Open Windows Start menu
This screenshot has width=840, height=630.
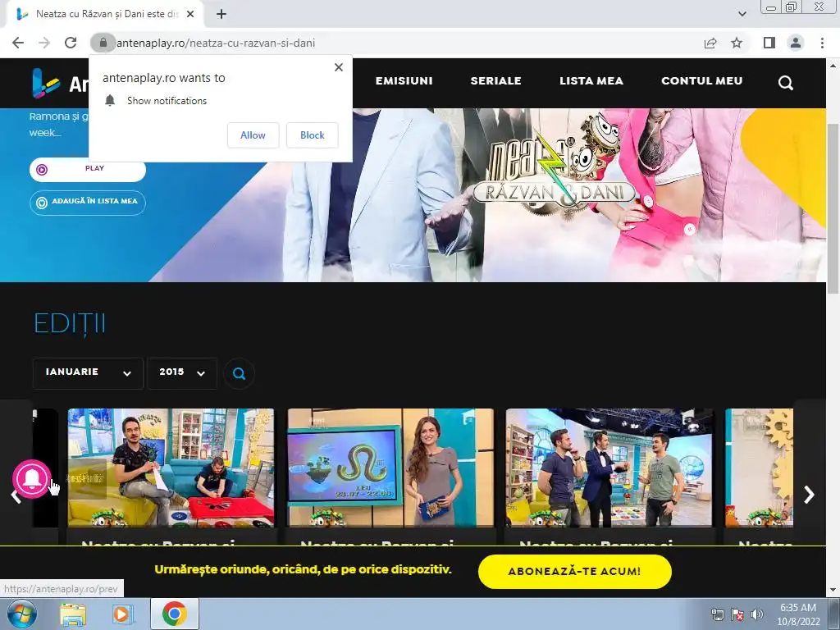point(21,614)
